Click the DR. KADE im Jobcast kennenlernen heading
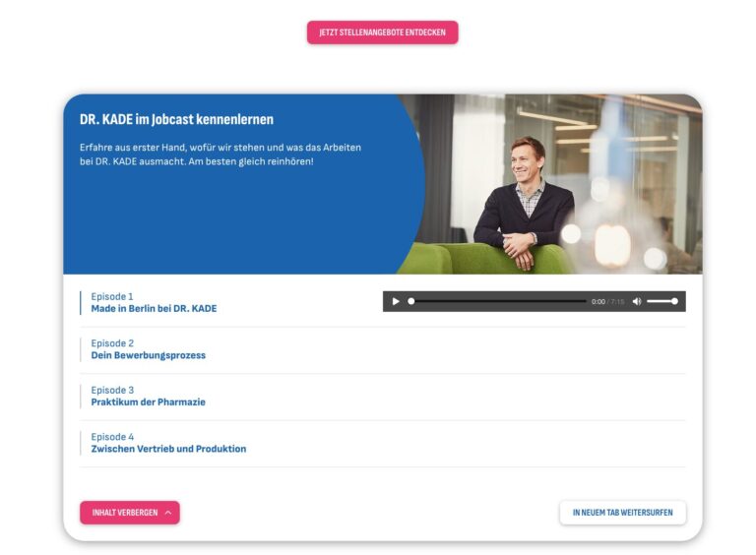The image size is (756, 555). coord(176,119)
